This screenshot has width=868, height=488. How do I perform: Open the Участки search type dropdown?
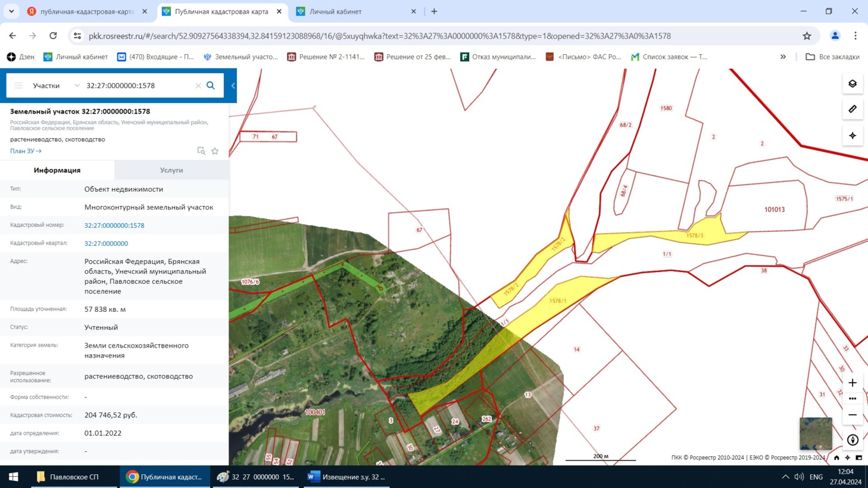(x=56, y=86)
